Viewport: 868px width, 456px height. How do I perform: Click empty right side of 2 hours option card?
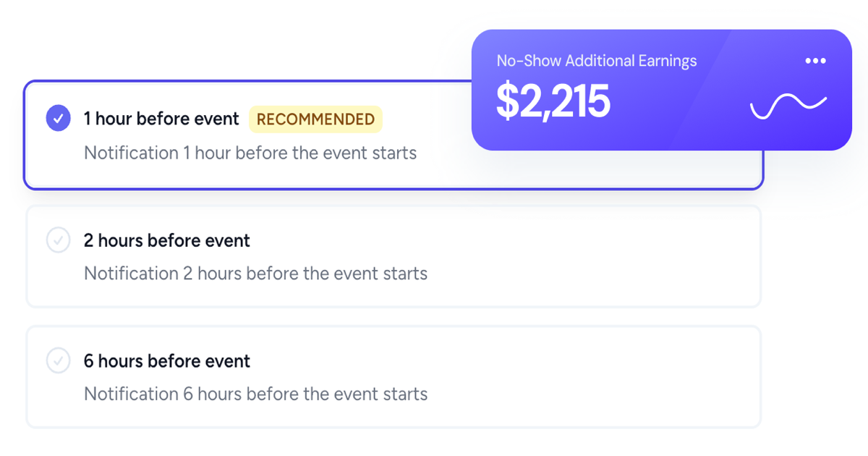tap(615, 257)
